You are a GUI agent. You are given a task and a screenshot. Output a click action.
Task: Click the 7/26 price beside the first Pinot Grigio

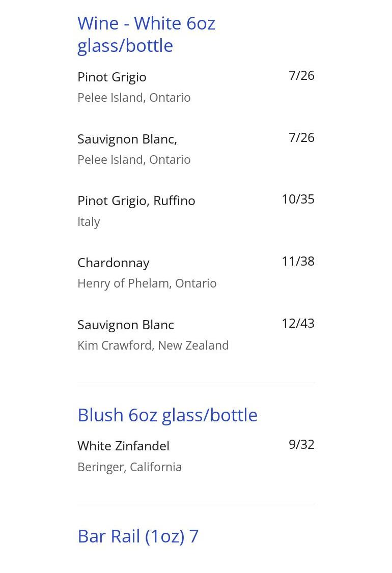301,75
